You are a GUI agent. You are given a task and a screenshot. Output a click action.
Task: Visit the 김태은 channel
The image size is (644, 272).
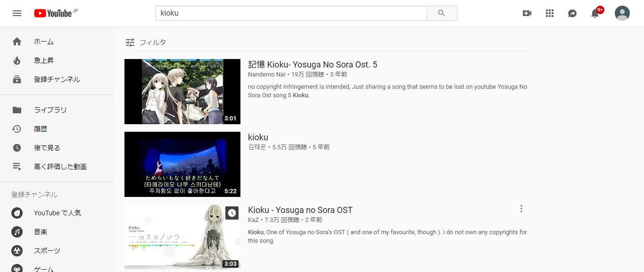[257, 147]
